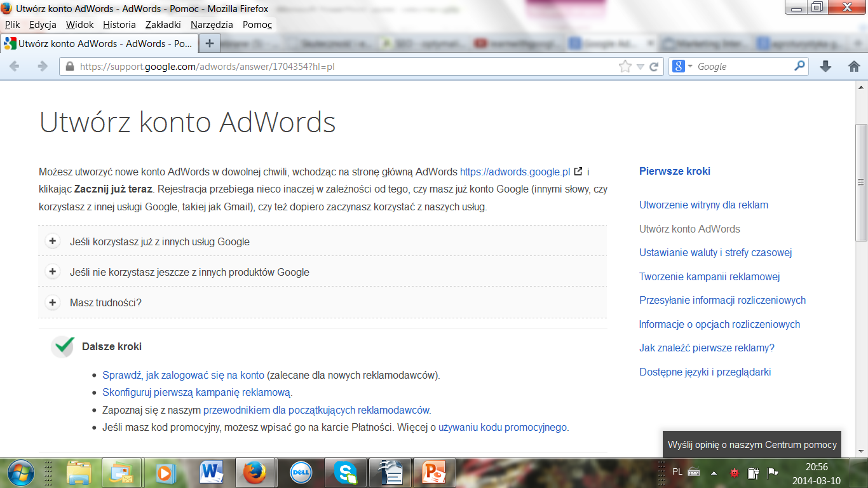Click the scrollbar up arrow
Image resolution: width=868 pixels, height=488 pixels.
pyautogui.click(x=862, y=86)
